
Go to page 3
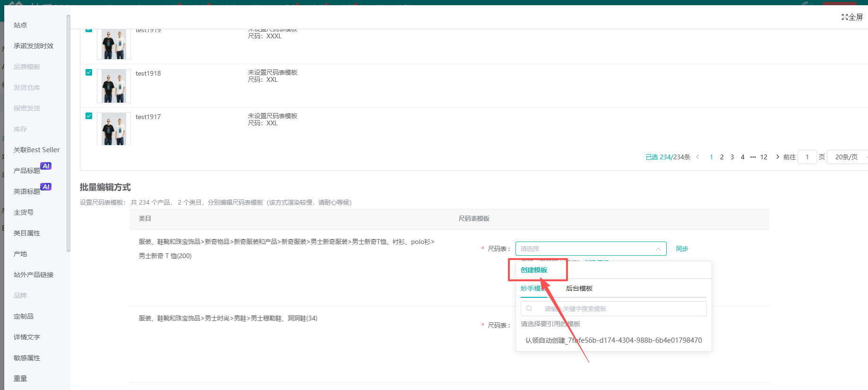[x=732, y=157]
